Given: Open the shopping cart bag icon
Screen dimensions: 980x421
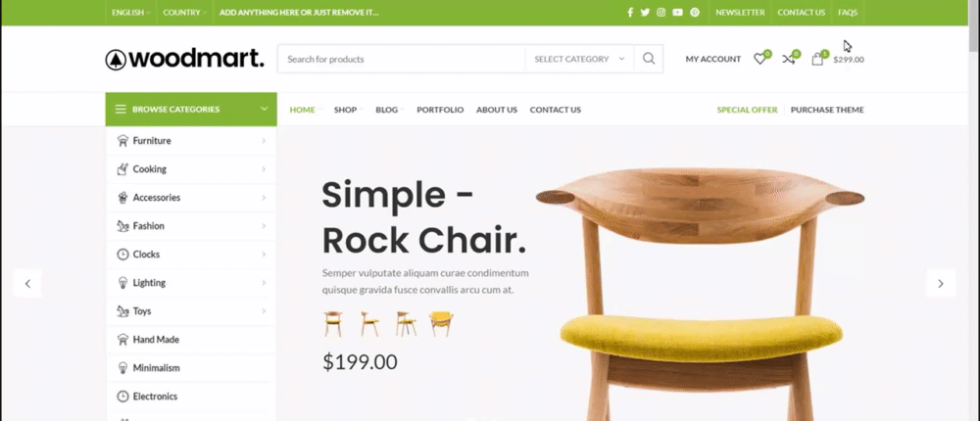Looking at the screenshot, I should pos(817,59).
